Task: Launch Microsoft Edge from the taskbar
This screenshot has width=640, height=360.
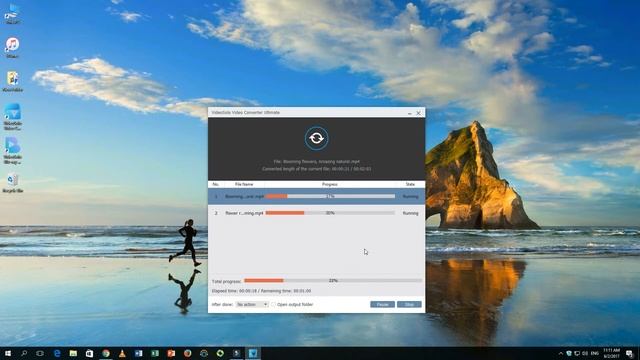Action: click(x=57, y=353)
